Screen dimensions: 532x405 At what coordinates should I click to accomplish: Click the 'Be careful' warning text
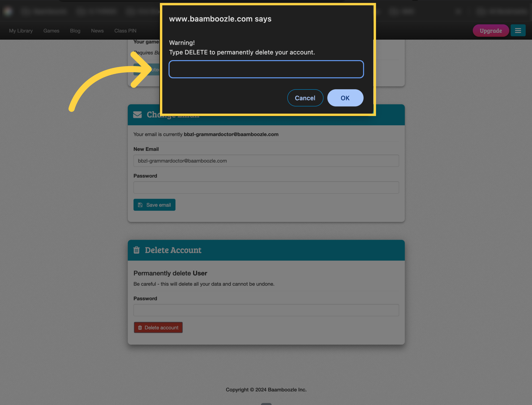pos(204,284)
